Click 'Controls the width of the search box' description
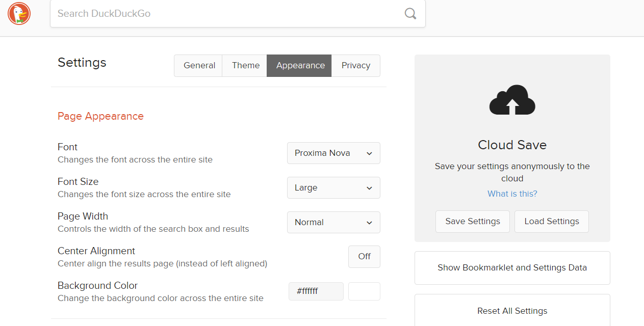Screen dimensions: 644x326 pos(153,229)
